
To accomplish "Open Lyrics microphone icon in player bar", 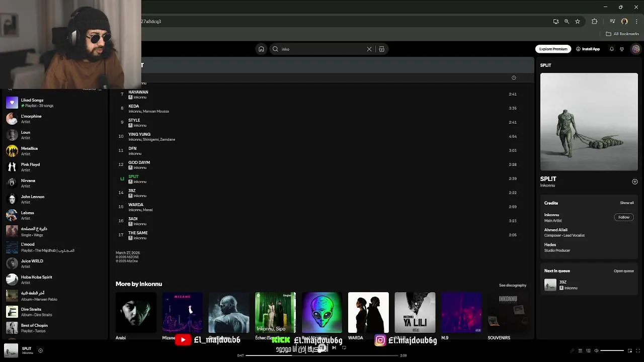I will click(x=572, y=350).
